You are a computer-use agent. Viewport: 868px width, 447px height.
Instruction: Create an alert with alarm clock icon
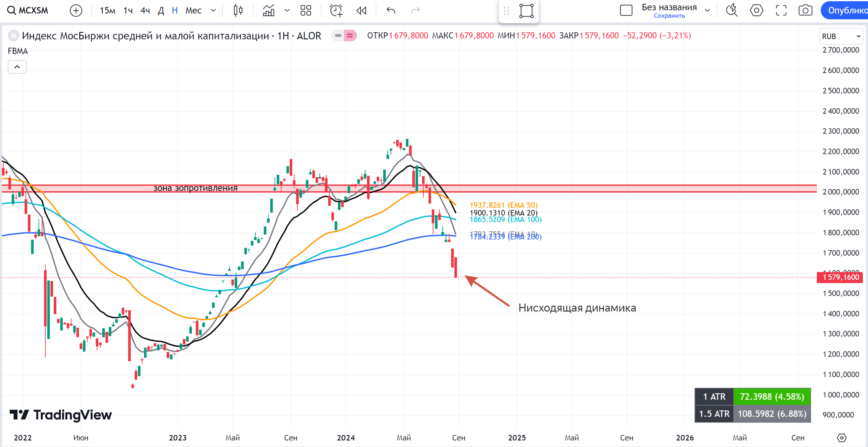336,10
